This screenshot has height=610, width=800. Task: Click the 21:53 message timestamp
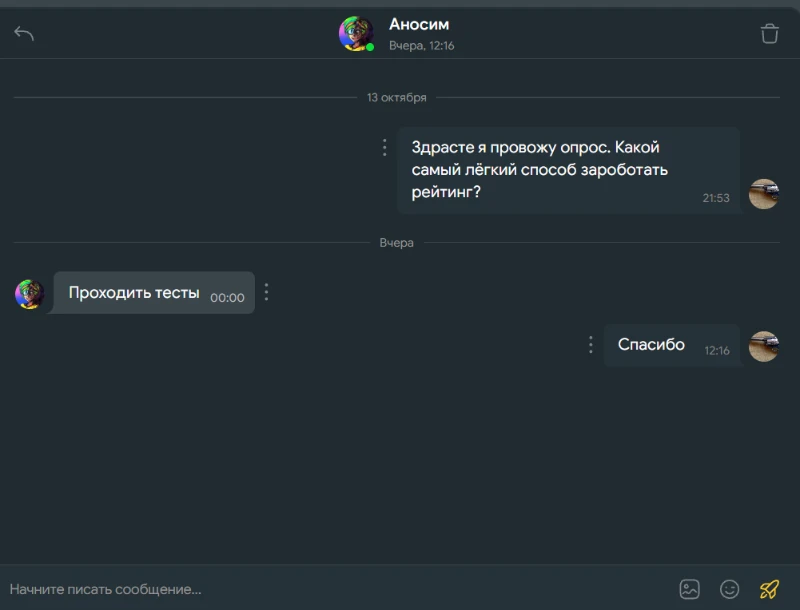coord(716,198)
